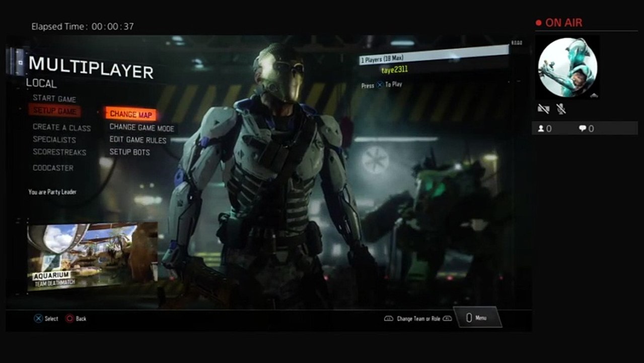
Task: Click the player name taye2311
Action: [394, 70]
